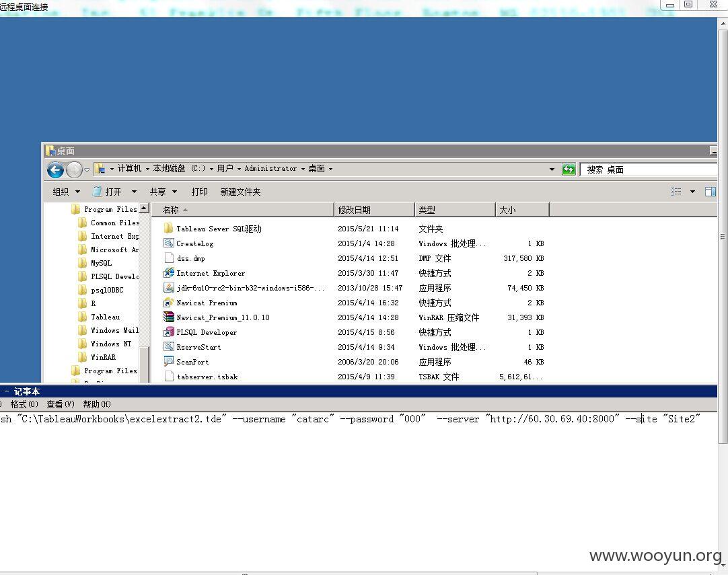
Task: Click the date 2015/4/14 12:51 cell
Action: point(368,258)
